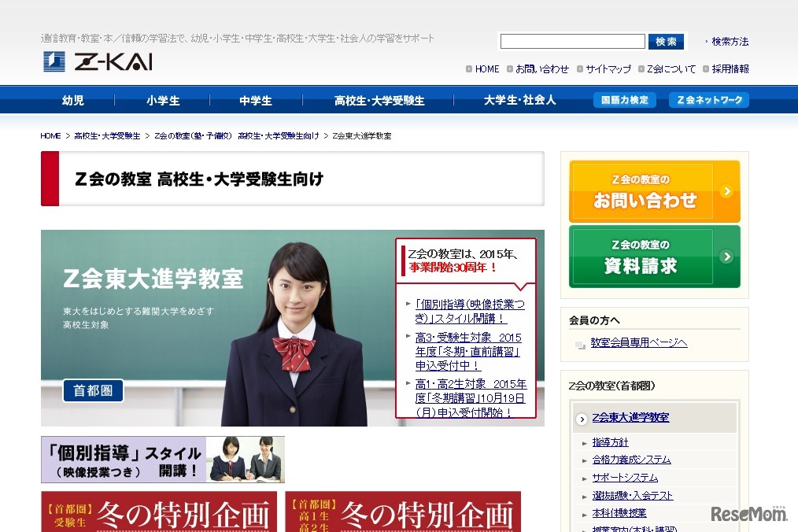Image resolution: width=798 pixels, height=532 pixels.
Task: Click the 検索 search button
Action: [x=666, y=40]
